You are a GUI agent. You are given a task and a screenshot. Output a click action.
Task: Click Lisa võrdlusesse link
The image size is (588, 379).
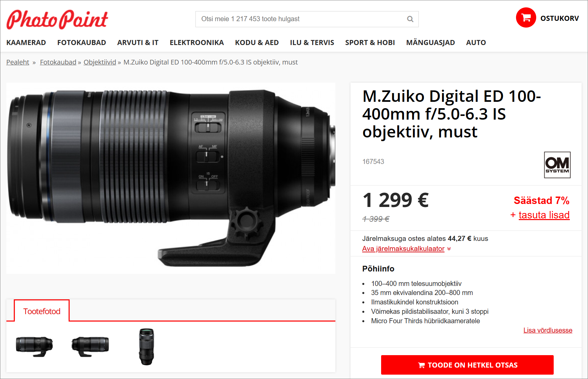548,330
